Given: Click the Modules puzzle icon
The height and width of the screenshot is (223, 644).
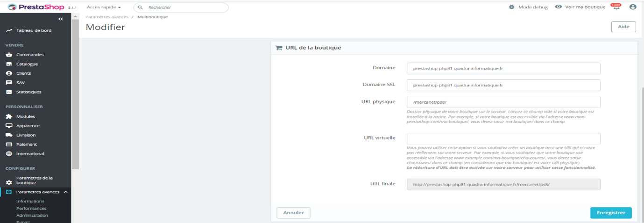Looking at the screenshot, I should click(x=9, y=116).
